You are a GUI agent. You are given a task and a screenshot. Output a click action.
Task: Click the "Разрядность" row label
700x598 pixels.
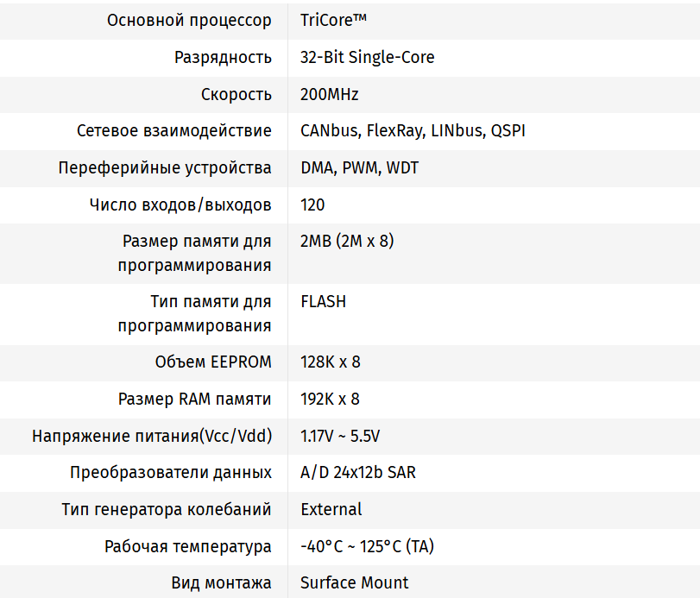point(223,57)
